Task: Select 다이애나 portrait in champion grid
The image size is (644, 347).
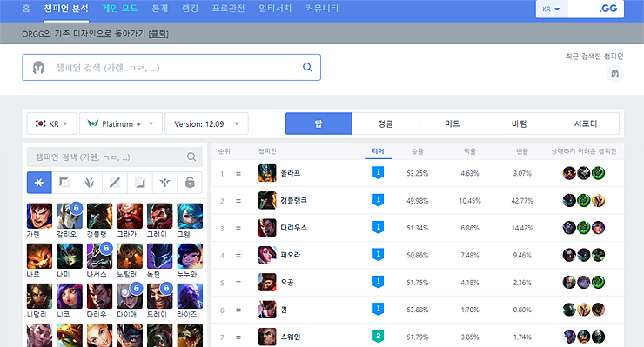Action: tap(130, 296)
